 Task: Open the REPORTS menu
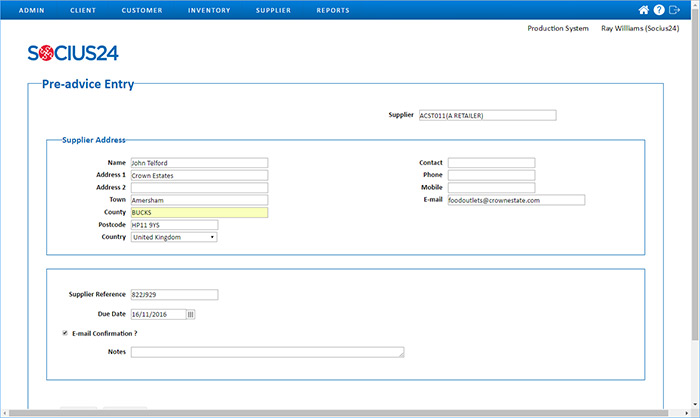click(333, 10)
